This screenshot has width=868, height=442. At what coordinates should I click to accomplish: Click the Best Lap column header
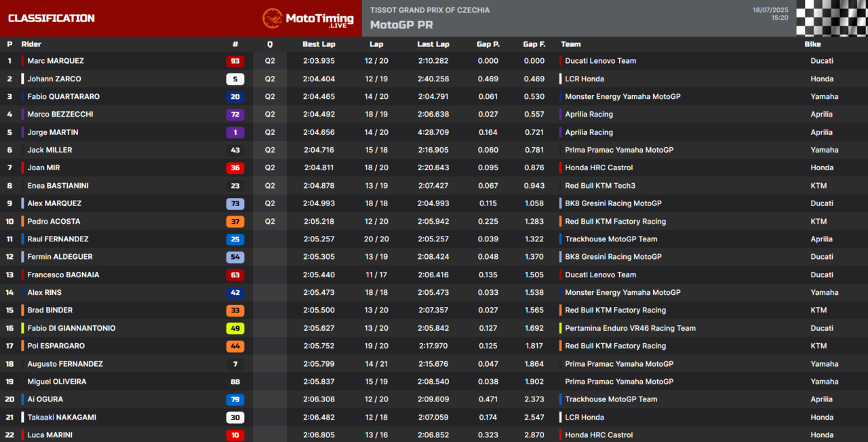coord(319,44)
